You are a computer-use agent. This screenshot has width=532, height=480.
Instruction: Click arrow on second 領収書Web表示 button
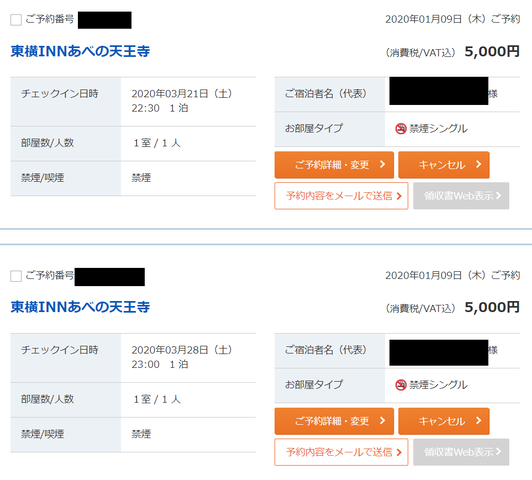(498, 452)
